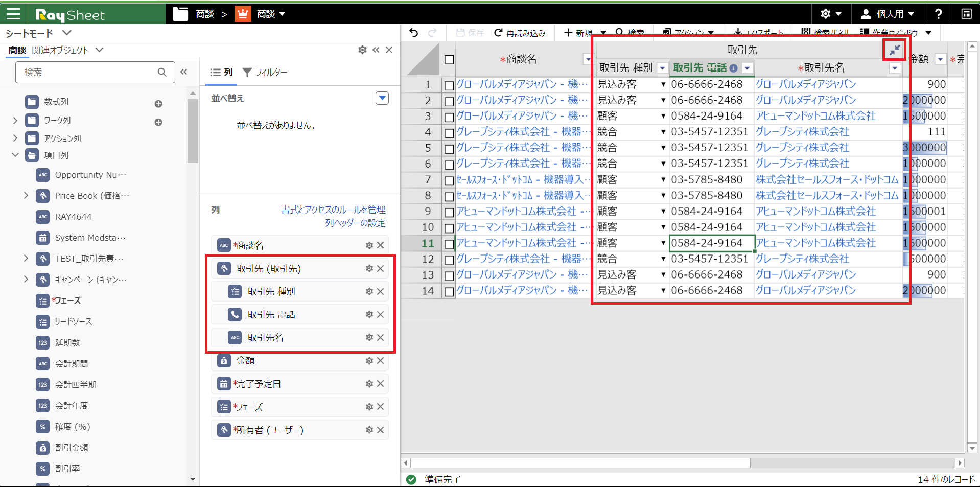Toggle the select-all checkbox in grid header
This screenshot has width=980, height=487.
(x=449, y=60)
